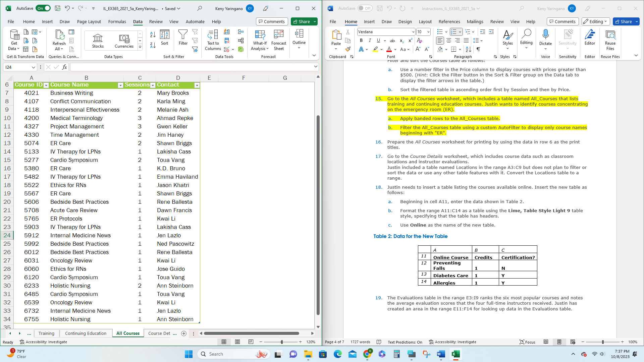This screenshot has width=644, height=362.
Task: Select the Stocks data type
Action: (x=97, y=40)
